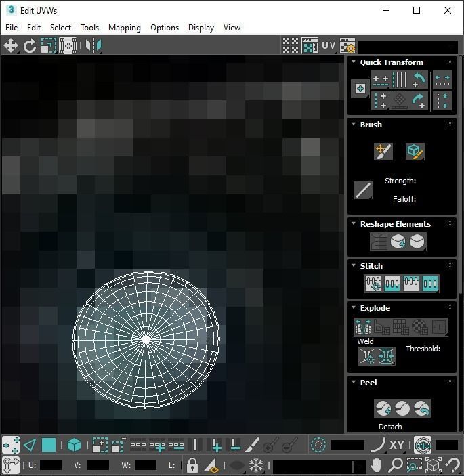Click Align Horizontally to Pivot icon
Viewport: 464px width, 476px height.
(381, 80)
